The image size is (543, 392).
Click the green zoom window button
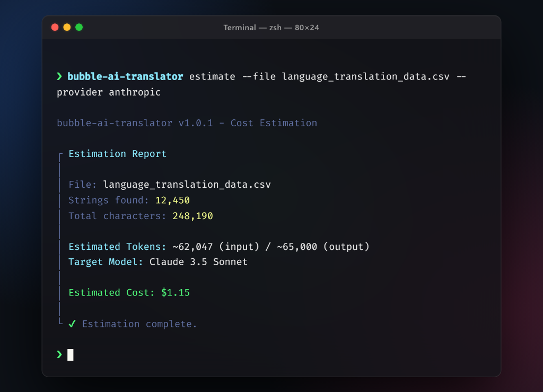[x=79, y=28]
